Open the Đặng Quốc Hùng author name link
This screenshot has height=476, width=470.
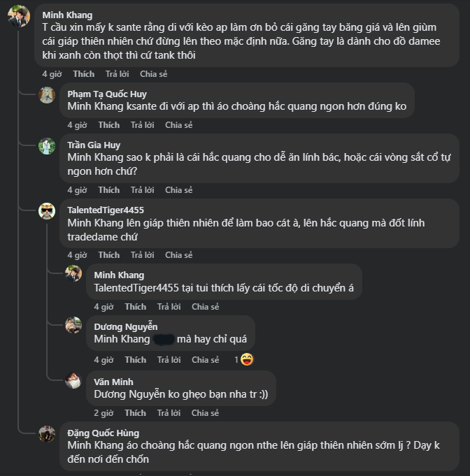pos(103,433)
